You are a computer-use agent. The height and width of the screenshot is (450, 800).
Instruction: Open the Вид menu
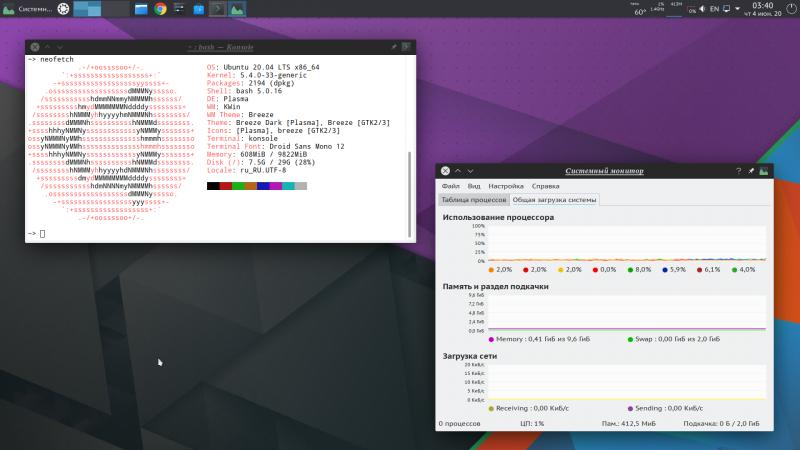tap(474, 186)
